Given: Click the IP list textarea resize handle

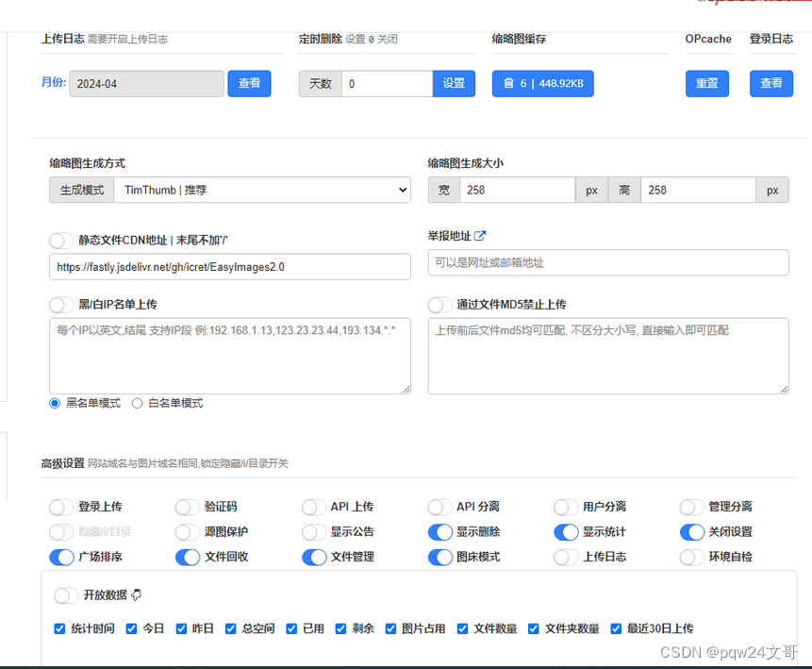Looking at the screenshot, I should (406, 389).
